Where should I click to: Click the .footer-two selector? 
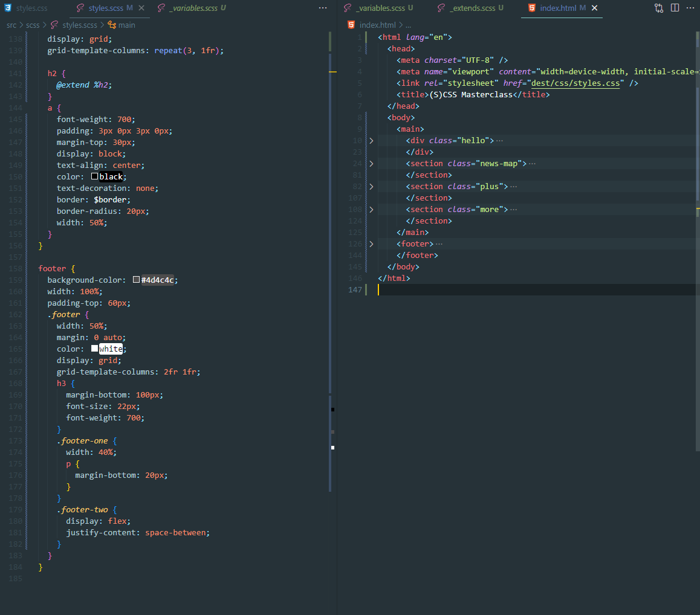82,509
